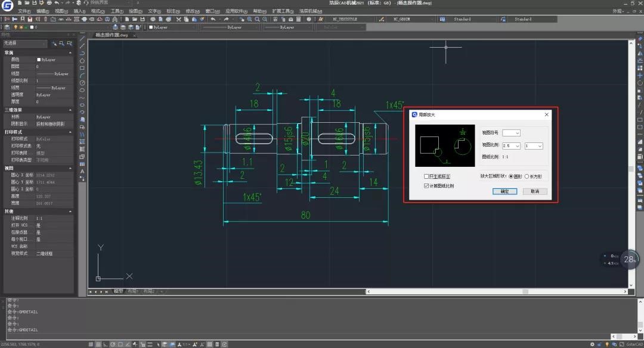The image size is (644, 348).
Task: Click the 确定 button
Action: point(504,191)
